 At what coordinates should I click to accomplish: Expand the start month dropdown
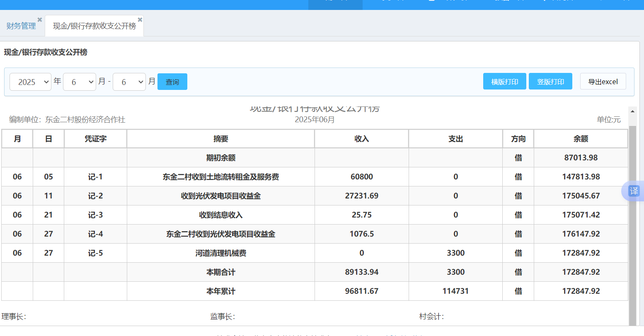point(80,82)
